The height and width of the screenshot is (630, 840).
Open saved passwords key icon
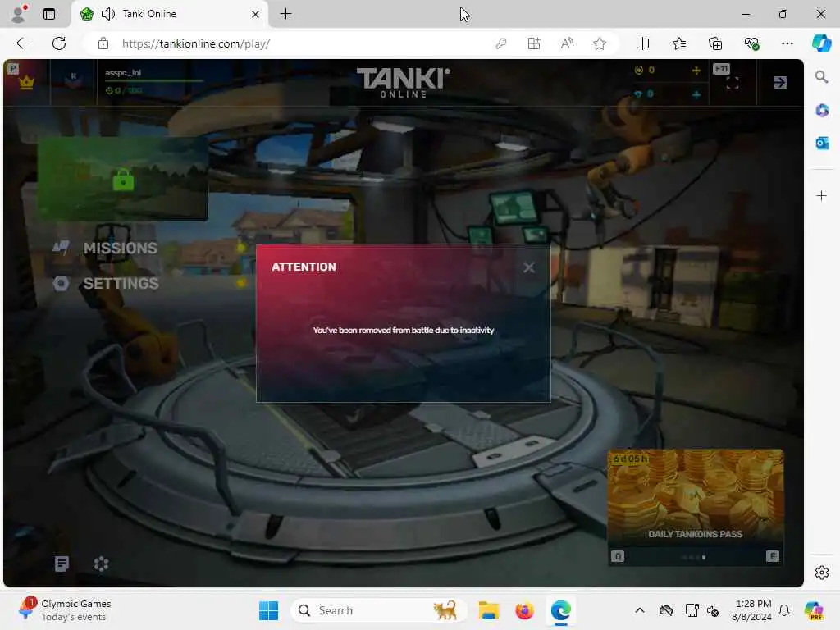[501, 44]
